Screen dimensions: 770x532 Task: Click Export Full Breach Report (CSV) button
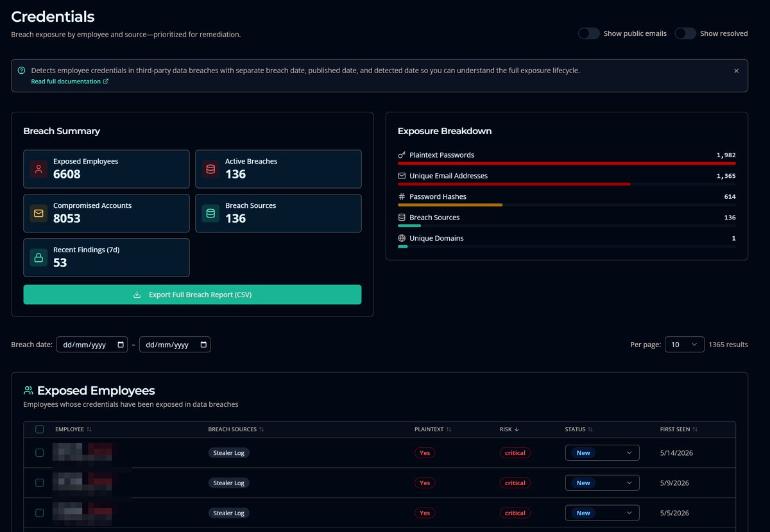[193, 295]
